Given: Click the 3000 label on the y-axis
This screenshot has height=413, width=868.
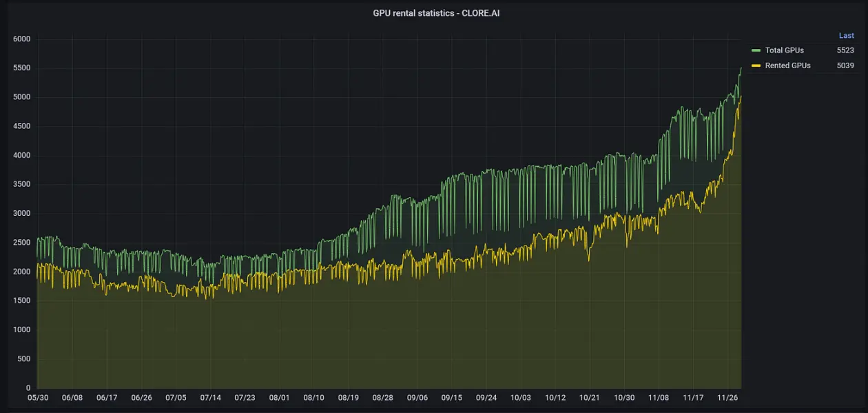Looking at the screenshot, I should pyautogui.click(x=22, y=214).
